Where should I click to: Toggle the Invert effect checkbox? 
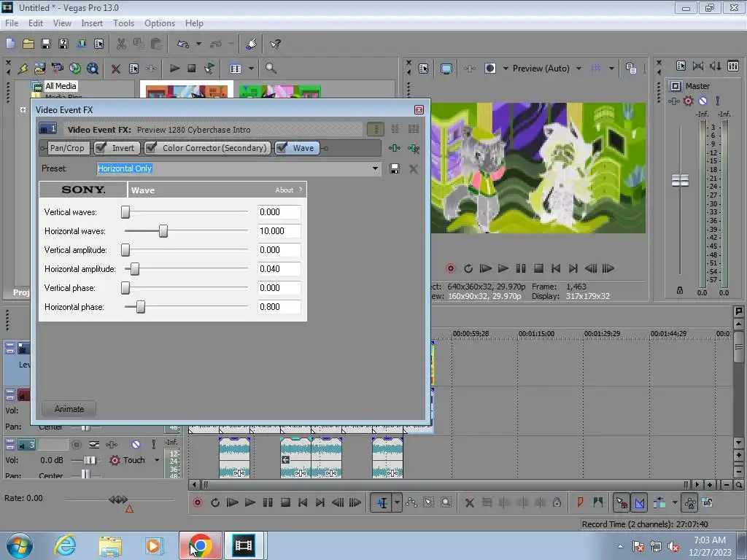tap(101, 148)
